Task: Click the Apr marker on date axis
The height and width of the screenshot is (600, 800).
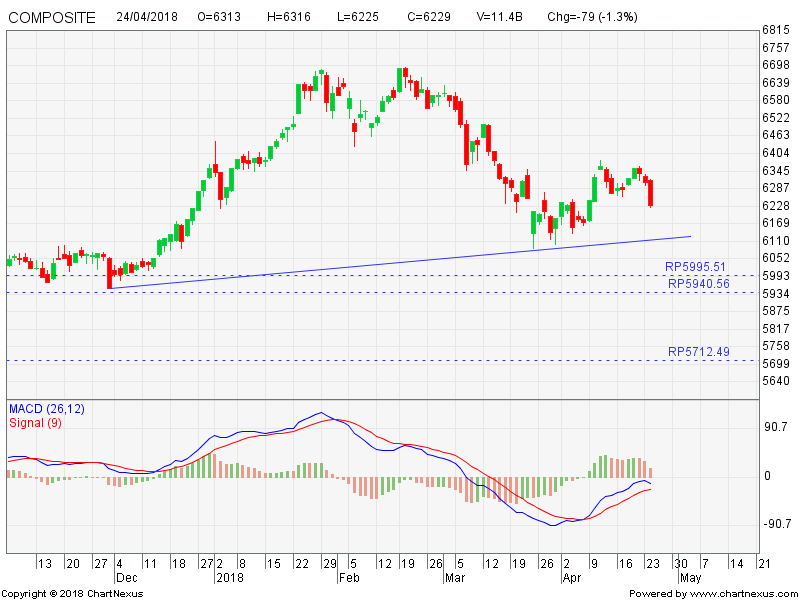Action: 571,578
